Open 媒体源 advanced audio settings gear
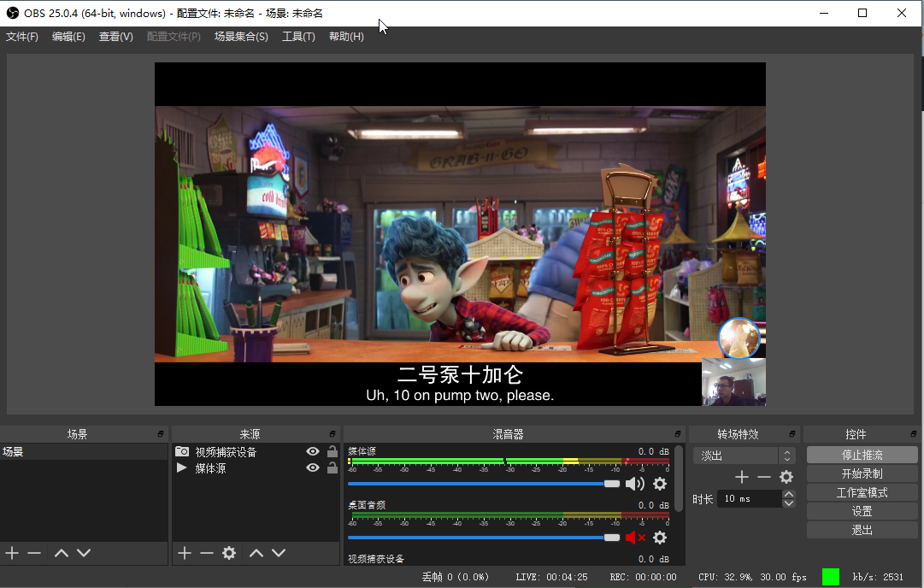Image resolution: width=924 pixels, height=588 pixels. (660, 483)
